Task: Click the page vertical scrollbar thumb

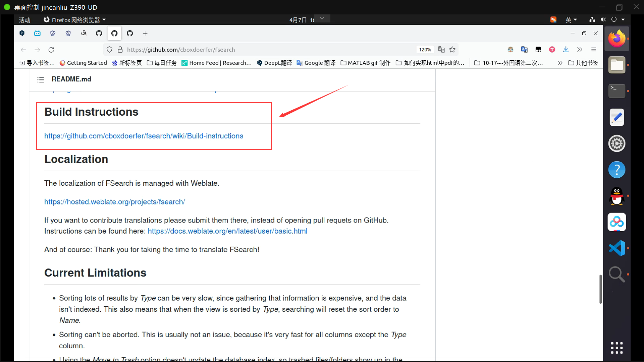Action: [x=600, y=289]
